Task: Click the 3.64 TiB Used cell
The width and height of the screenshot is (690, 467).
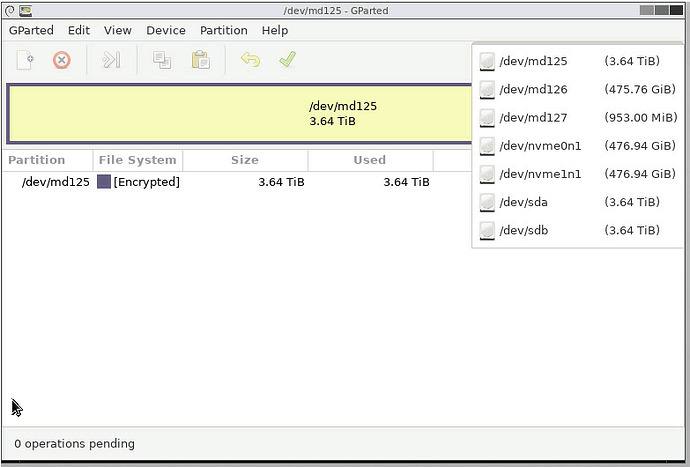Action: [406, 182]
